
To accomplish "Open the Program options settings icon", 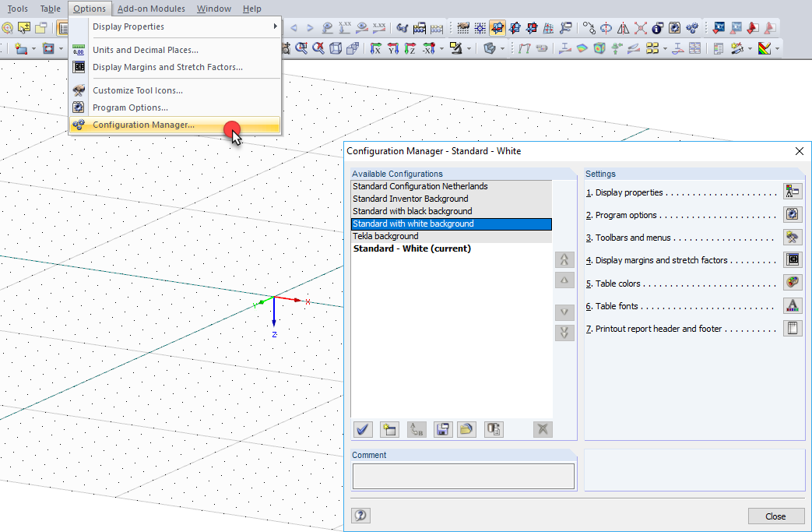I will click(x=793, y=213).
